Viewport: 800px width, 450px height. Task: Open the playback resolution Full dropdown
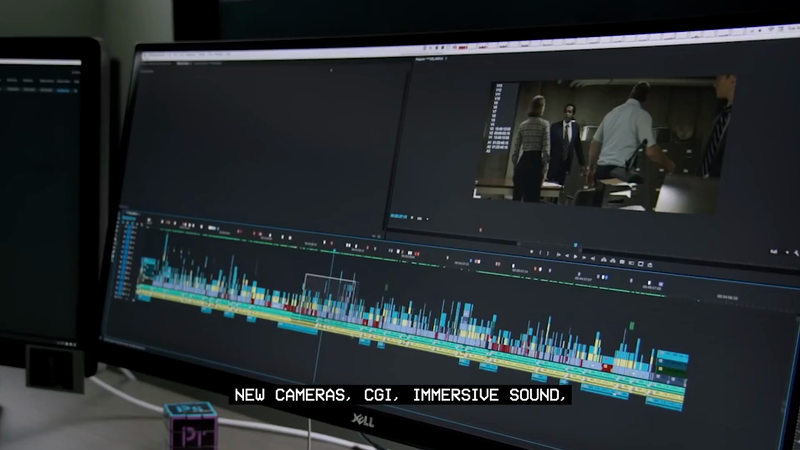pos(773,252)
